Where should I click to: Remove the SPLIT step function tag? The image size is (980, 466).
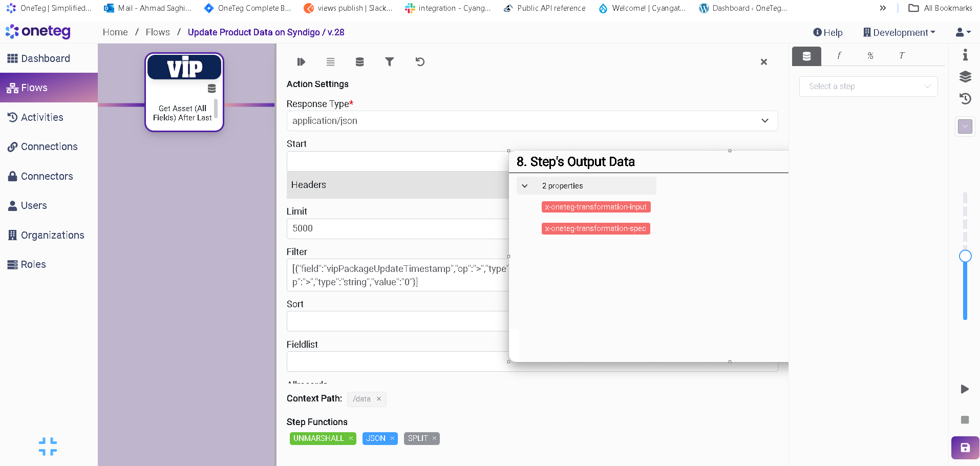(434, 438)
